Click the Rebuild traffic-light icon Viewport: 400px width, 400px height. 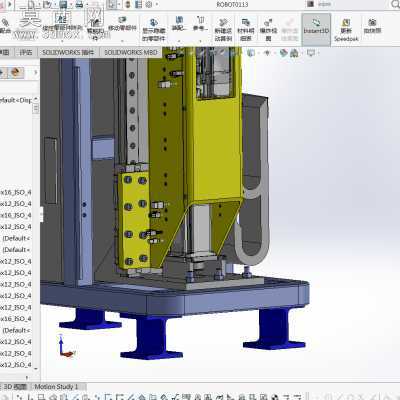coord(127,4)
